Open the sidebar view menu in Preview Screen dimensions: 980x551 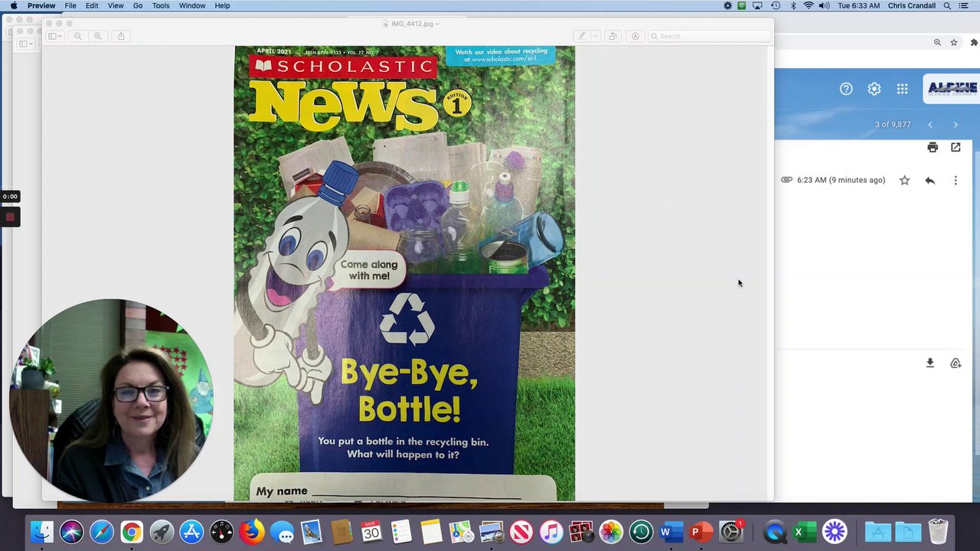click(x=54, y=36)
